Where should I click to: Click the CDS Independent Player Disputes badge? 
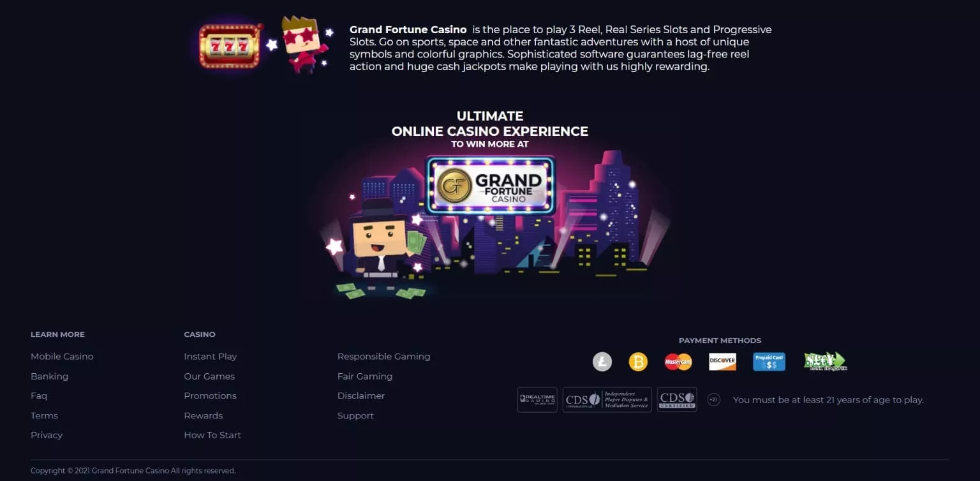[x=607, y=399]
